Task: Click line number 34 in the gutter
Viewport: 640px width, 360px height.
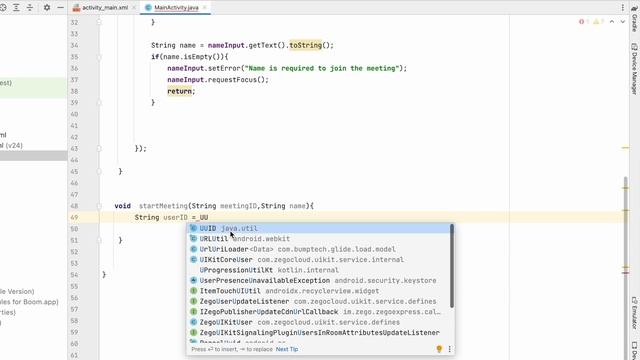Action: 74,45
